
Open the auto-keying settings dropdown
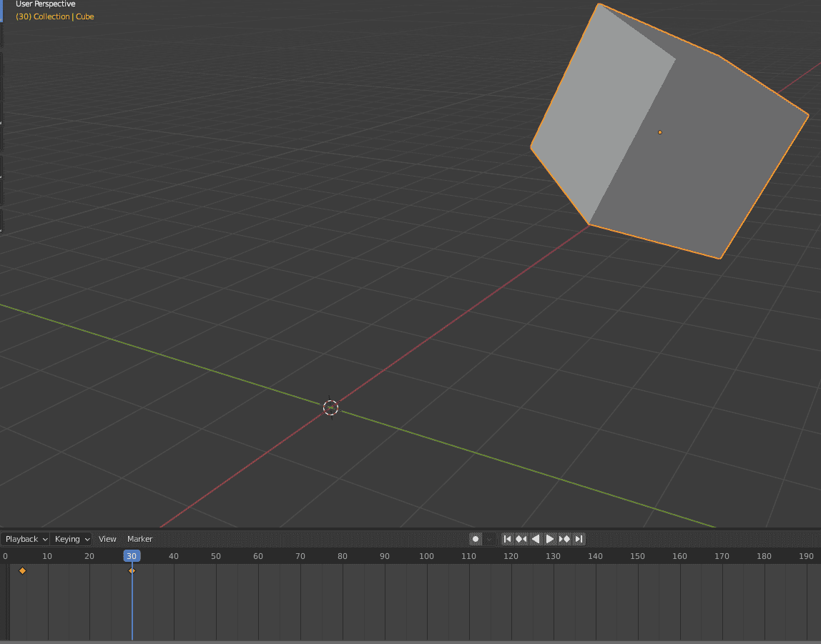pos(489,539)
